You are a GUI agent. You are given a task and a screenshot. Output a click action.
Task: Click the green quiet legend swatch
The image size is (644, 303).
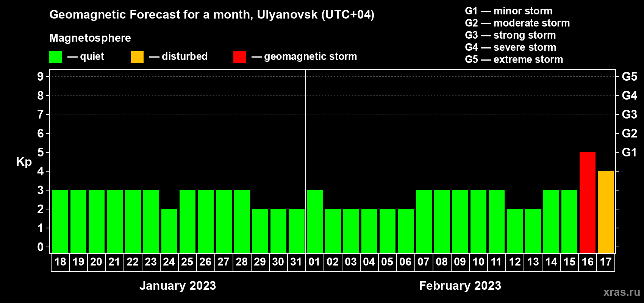point(55,57)
